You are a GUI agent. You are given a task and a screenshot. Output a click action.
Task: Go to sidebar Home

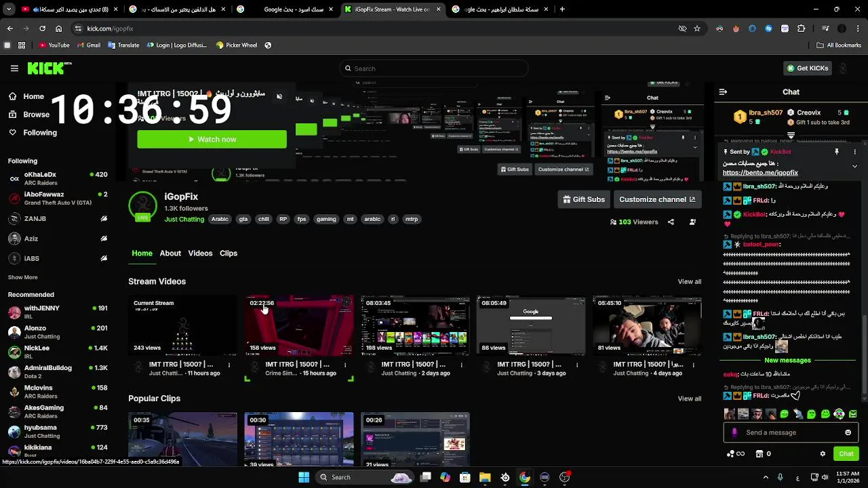27,96
